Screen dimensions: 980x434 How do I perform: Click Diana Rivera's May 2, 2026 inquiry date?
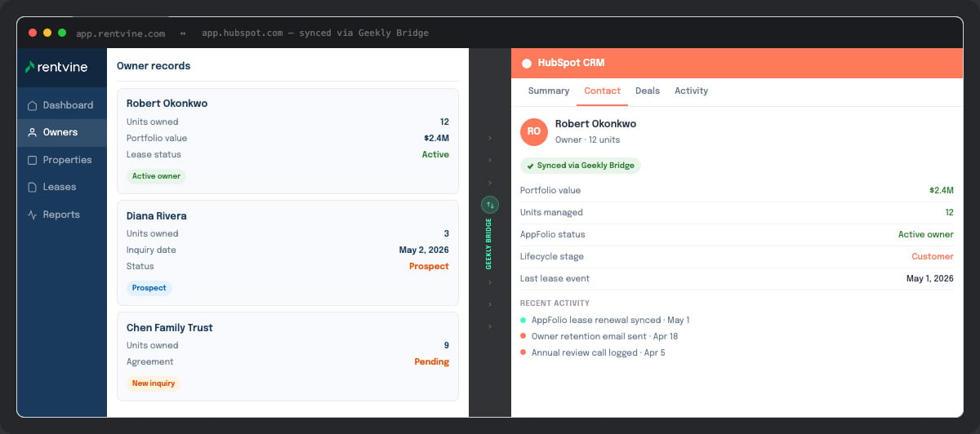[424, 250]
